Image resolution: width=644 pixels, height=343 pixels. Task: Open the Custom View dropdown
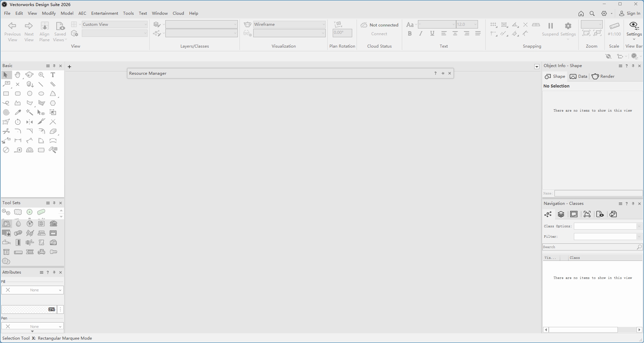115,24
